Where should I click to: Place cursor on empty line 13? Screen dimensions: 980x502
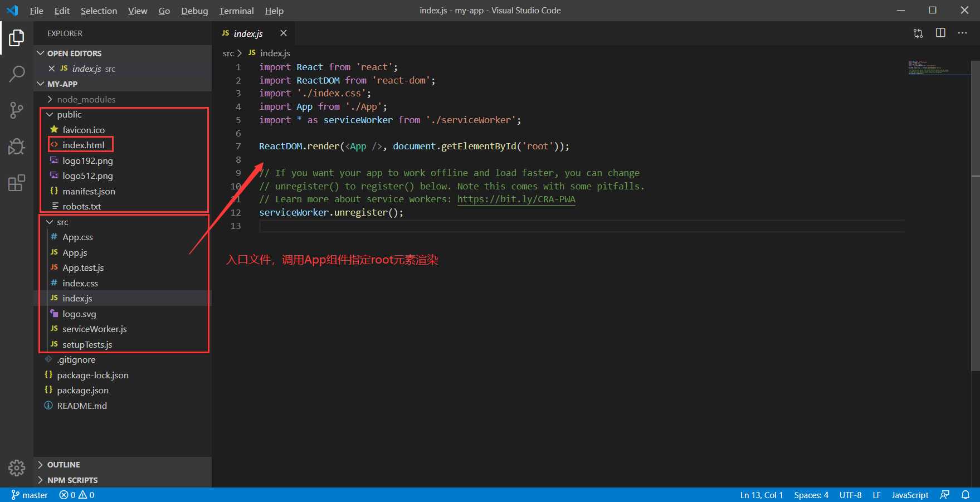pos(582,226)
